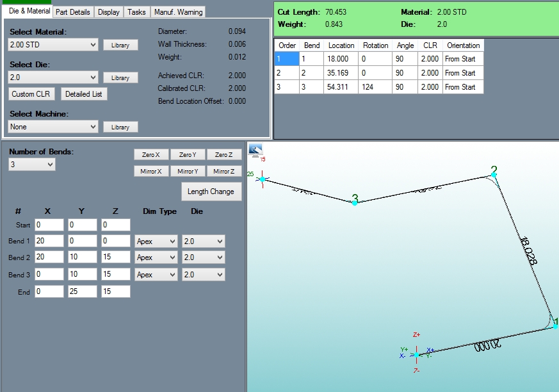Click the Zero X button
This screenshot has height=392, width=559.
point(151,155)
